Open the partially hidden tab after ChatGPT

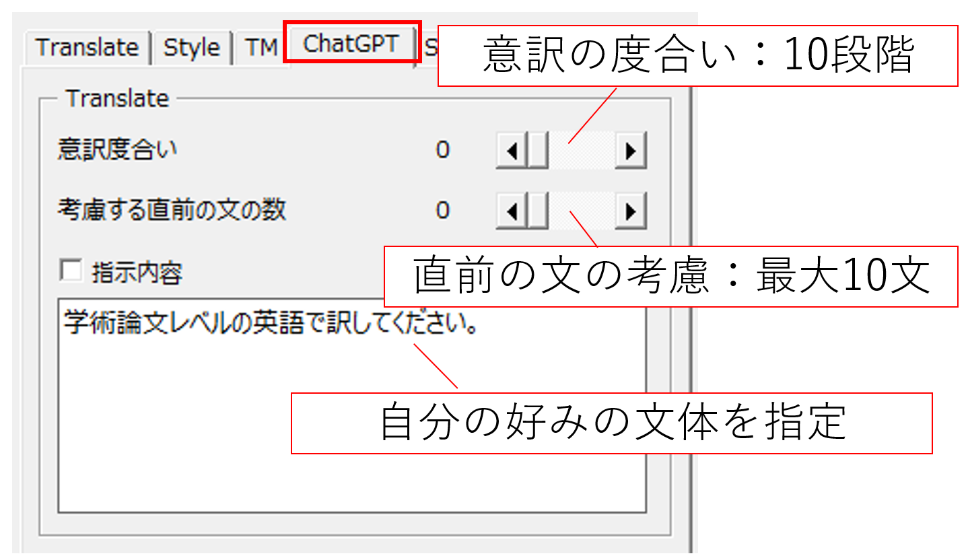429,48
